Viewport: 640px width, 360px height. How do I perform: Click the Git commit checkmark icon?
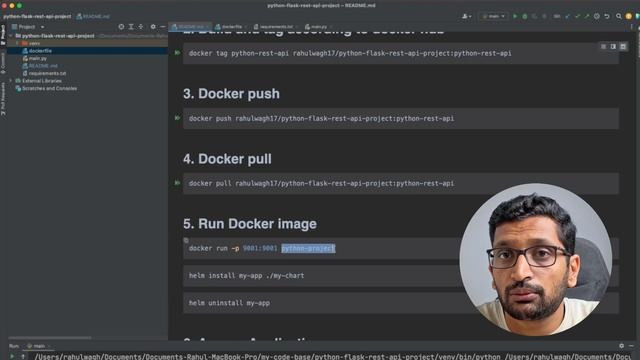click(x=577, y=16)
